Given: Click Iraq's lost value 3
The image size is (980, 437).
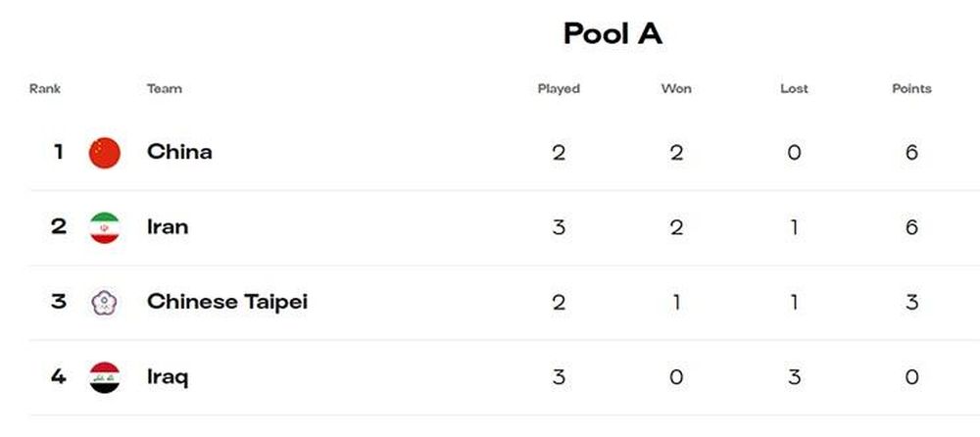Looking at the screenshot, I should coord(795,377).
